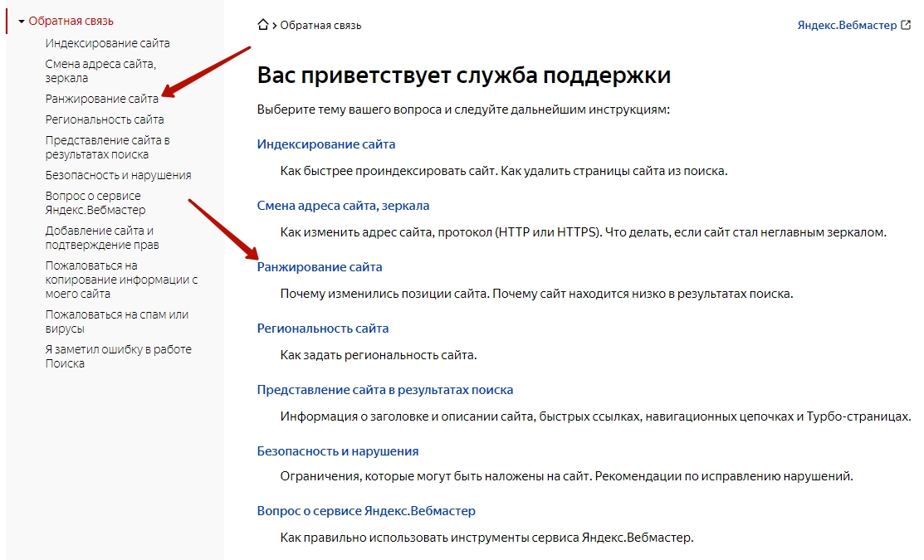Go to Безопасность и нарушения in sidebar
This screenshot has width=924, height=560.
click(118, 175)
